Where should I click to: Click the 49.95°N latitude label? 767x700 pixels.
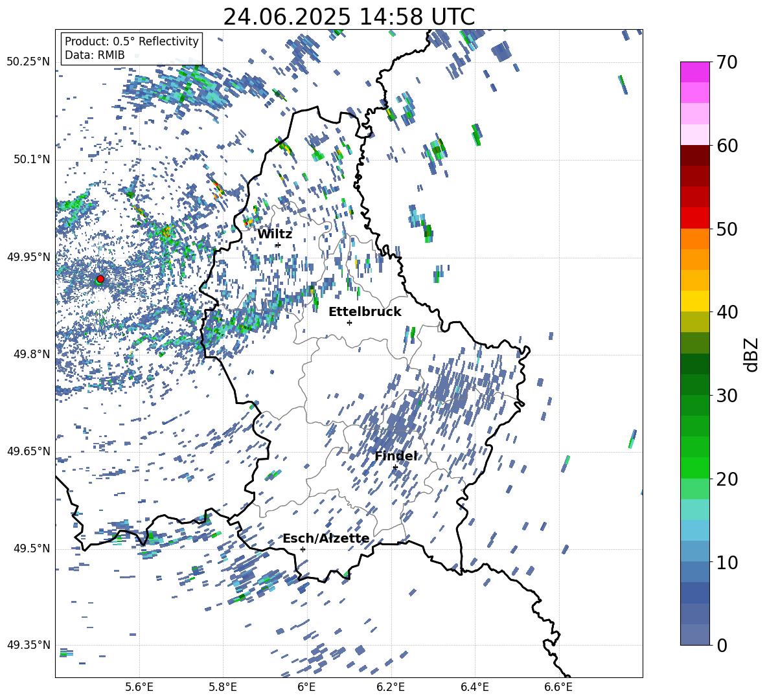click(x=29, y=257)
